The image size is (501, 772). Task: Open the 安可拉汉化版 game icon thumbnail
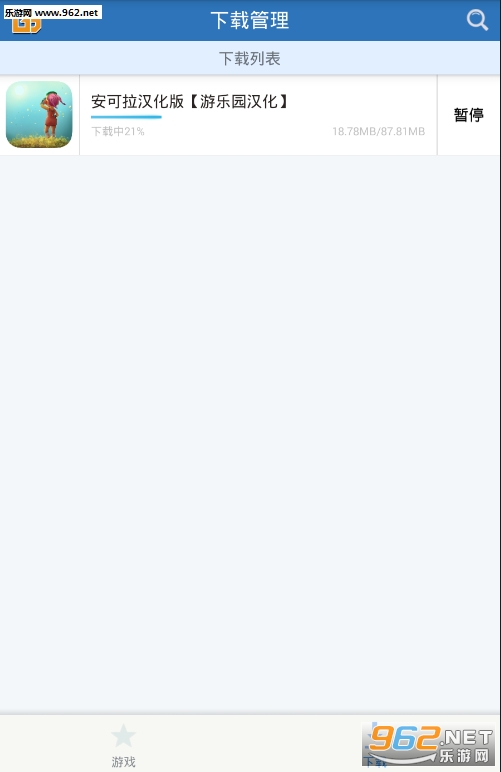39,115
